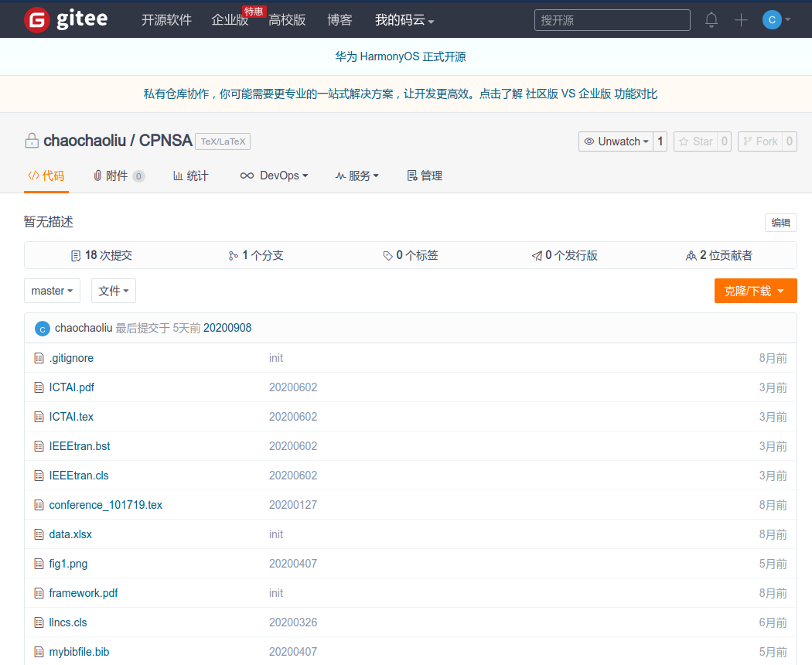Open the 文件 dropdown
812x665 pixels.
(114, 291)
